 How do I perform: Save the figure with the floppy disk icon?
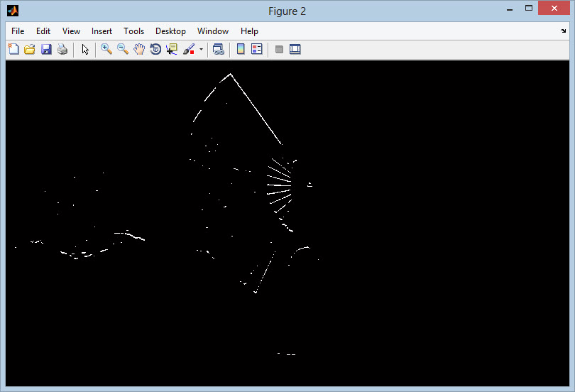click(x=46, y=49)
